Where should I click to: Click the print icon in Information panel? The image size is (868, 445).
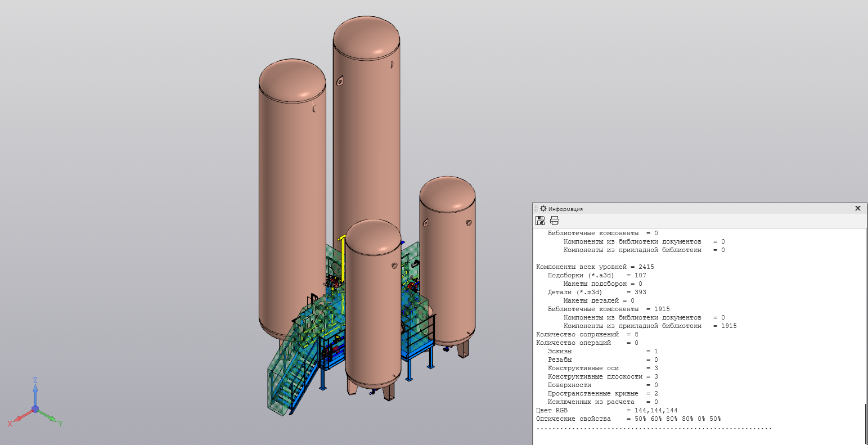tap(555, 221)
